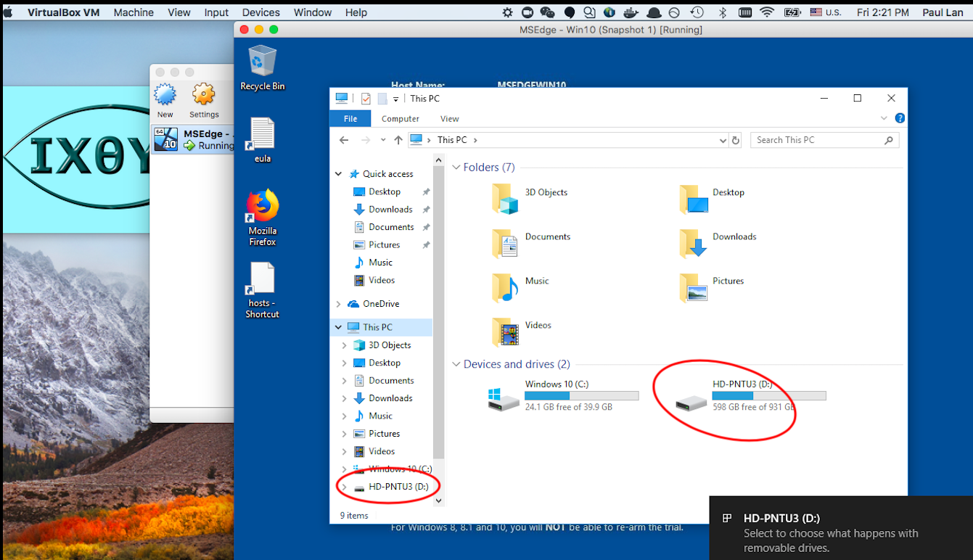Click the Explorer Back arrow
973x560 pixels.
point(344,140)
